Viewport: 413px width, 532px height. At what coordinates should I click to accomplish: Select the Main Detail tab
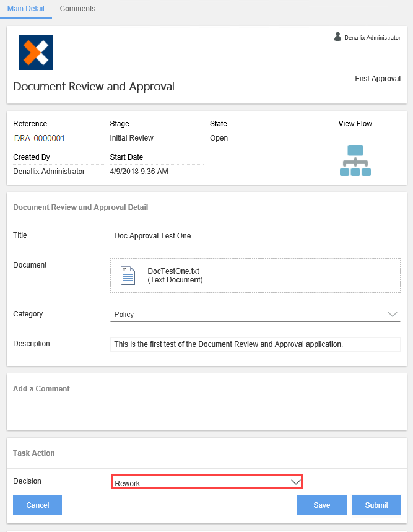25,9
